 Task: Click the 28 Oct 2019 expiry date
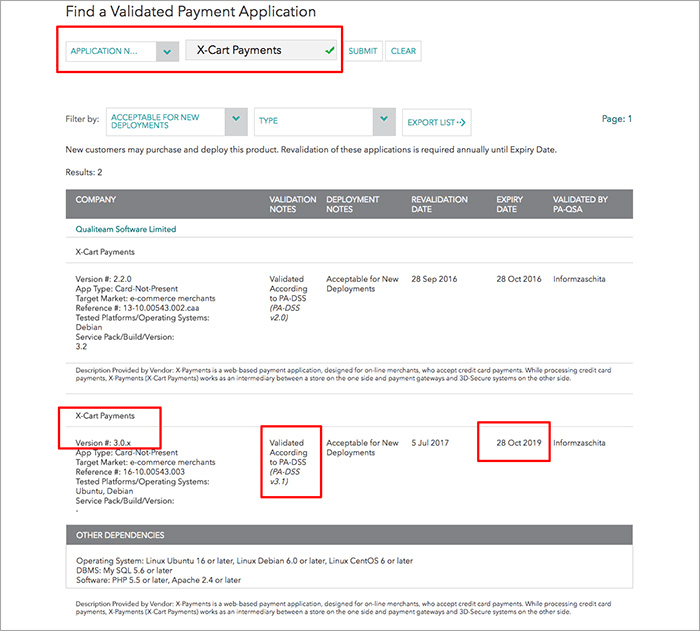coord(519,443)
